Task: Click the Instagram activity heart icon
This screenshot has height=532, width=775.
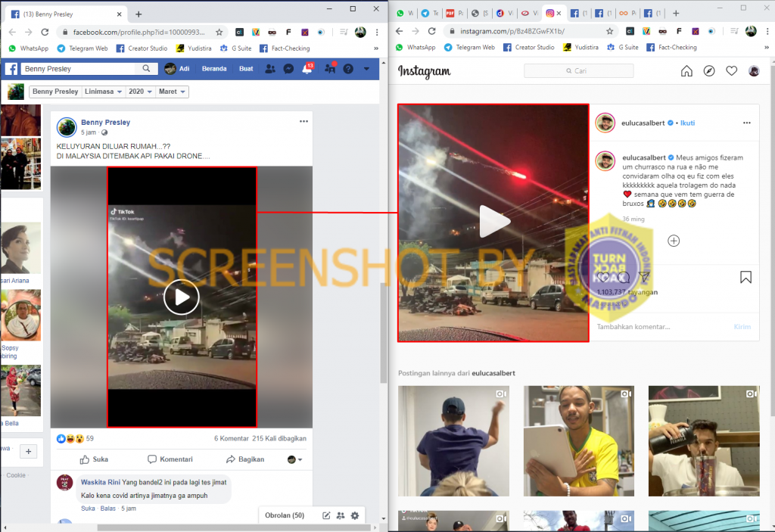Action: pos(732,71)
